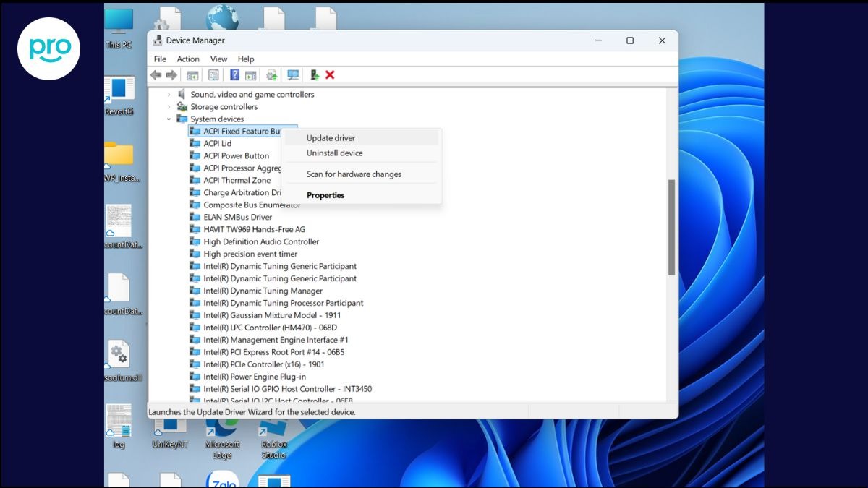
Task: Toggle the Show/Hide Console Tree toolbar icon
Action: [x=192, y=75]
